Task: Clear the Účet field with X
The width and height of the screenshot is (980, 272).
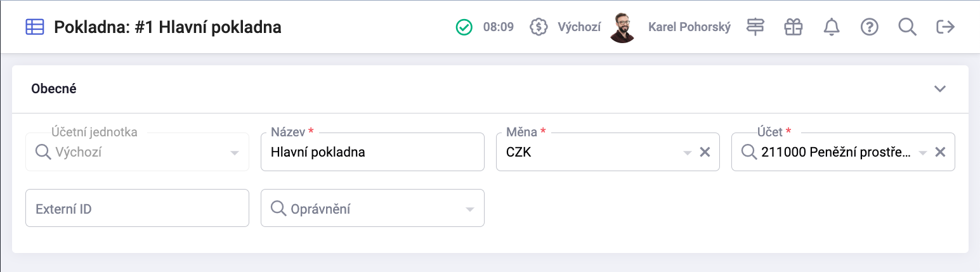Action: pyautogui.click(x=941, y=152)
